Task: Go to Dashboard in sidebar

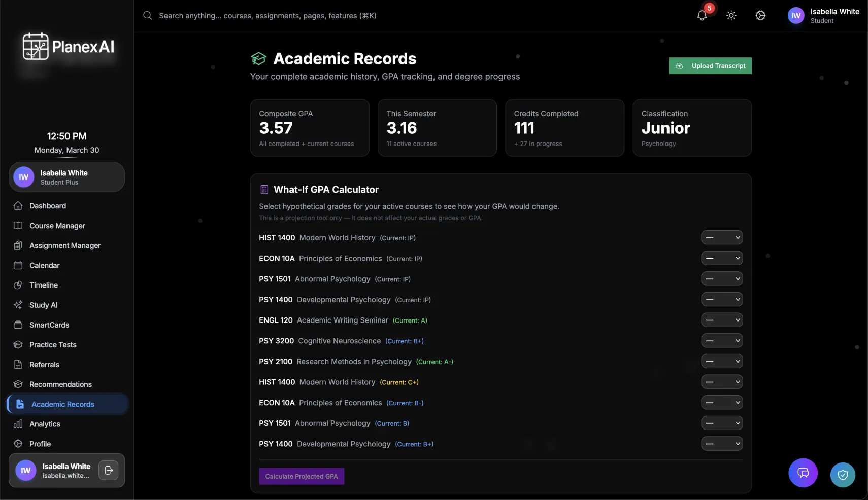Action: [66, 206]
